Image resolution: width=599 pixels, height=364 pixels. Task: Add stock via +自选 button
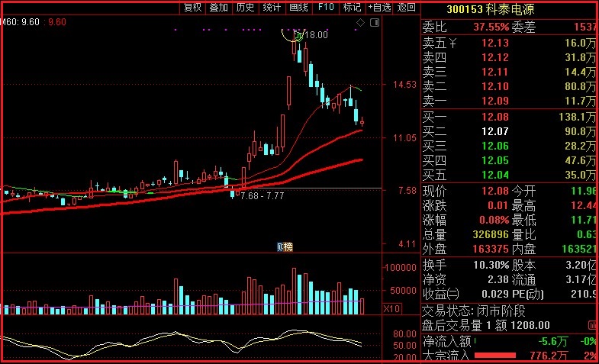(380, 8)
